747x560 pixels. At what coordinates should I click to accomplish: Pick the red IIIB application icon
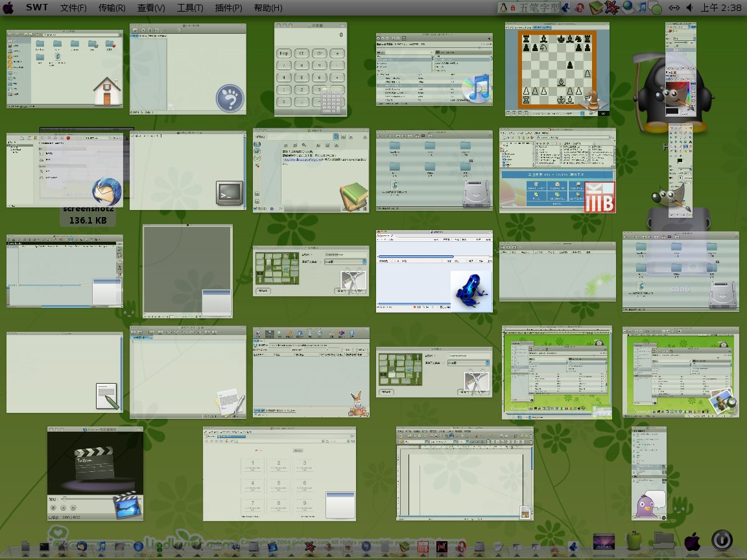point(600,198)
